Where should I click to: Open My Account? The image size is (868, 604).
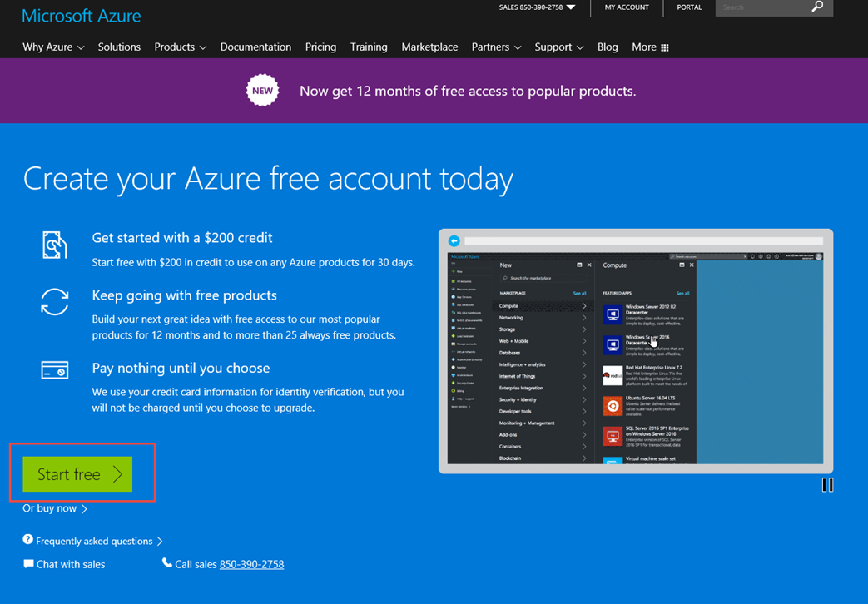(x=627, y=7)
